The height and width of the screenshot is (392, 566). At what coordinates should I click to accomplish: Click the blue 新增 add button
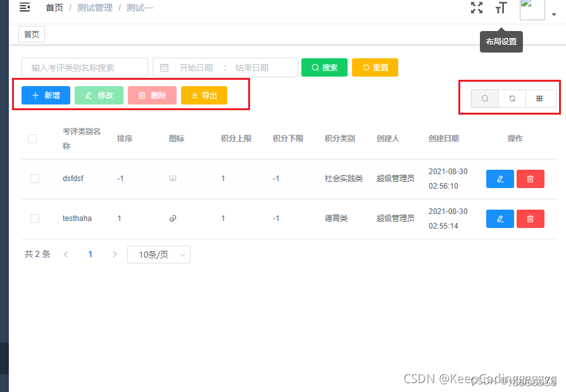45,95
